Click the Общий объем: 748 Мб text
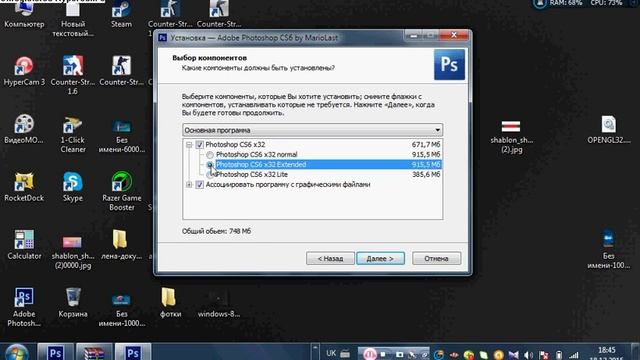Image resolution: width=640 pixels, height=360 pixels. point(217,231)
